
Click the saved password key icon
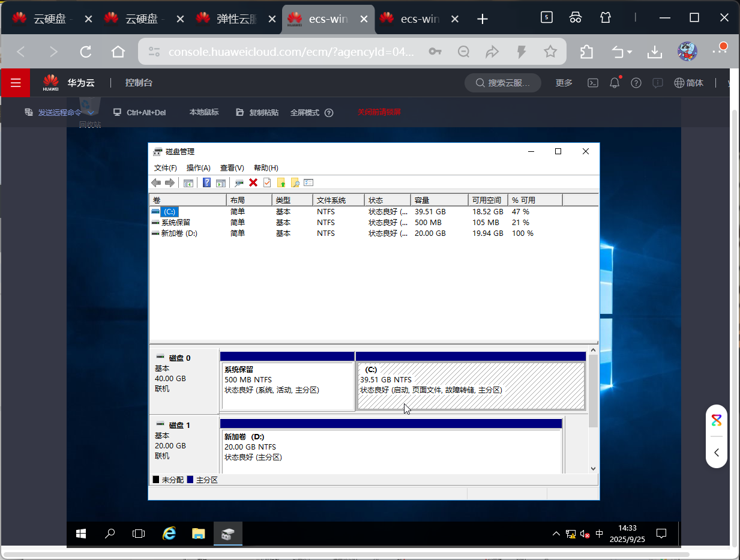click(x=435, y=52)
